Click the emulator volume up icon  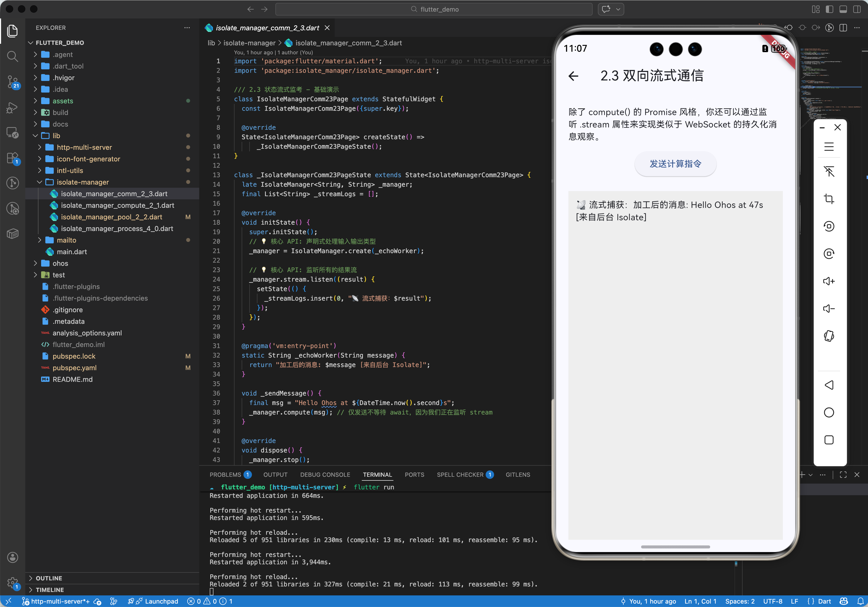pyautogui.click(x=829, y=281)
